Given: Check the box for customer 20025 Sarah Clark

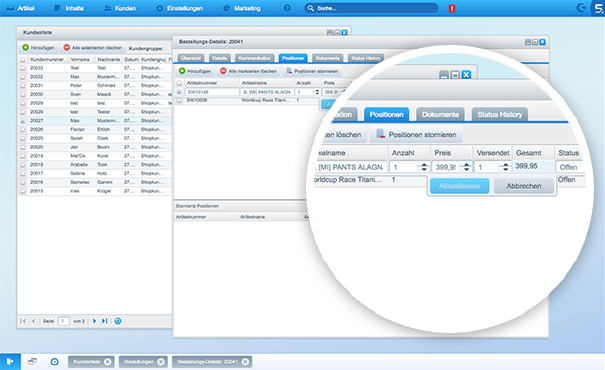Looking at the screenshot, I should point(23,138).
